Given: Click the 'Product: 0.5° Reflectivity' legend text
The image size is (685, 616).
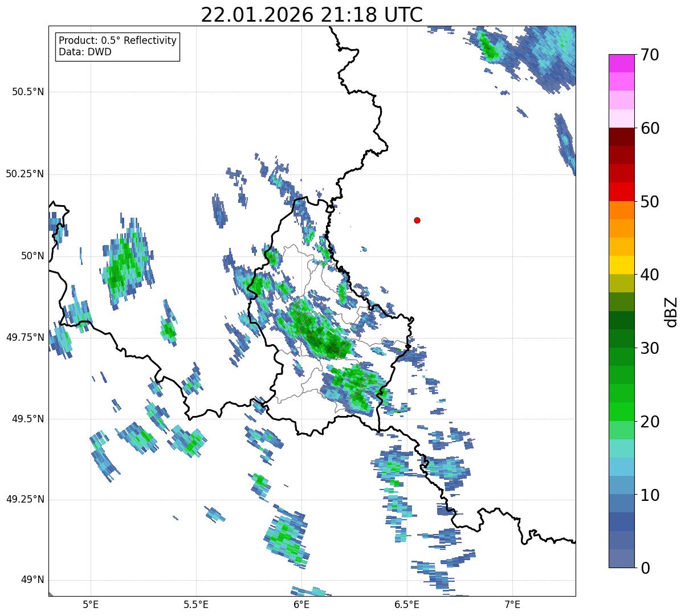Looking at the screenshot, I should pos(117,41).
